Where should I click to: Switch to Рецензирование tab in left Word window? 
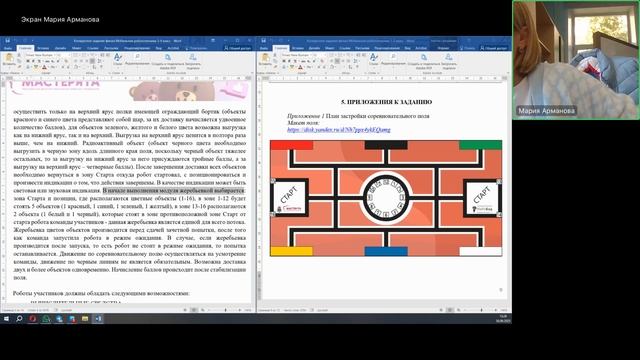click(137, 48)
